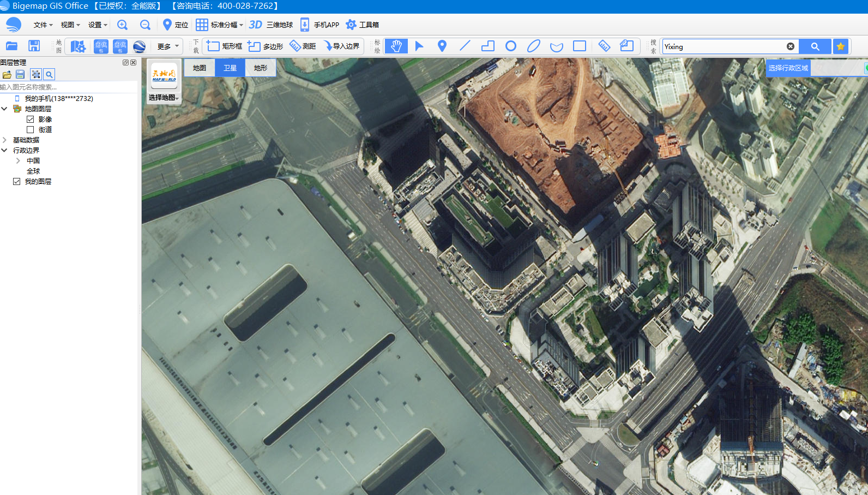Expand the 基础数据 tree node
The width and height of the screenshot is (868, 495).
click(x=5, y=140)
